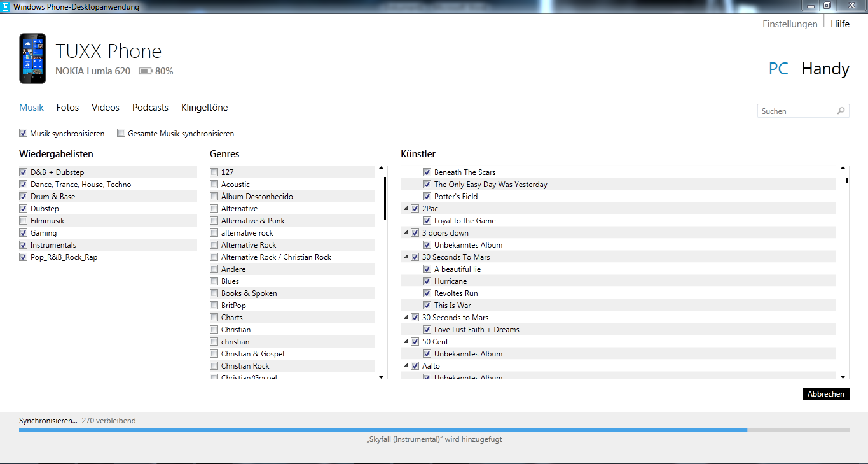
Task: Uncheck the Gaming playlist
Action: 24,233
